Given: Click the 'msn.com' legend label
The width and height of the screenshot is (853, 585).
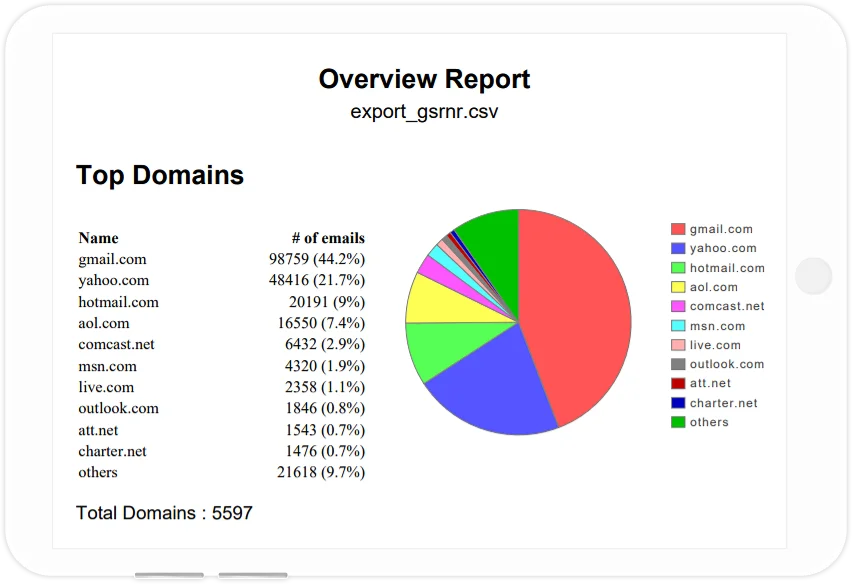Looking at the screenshot, I should 718,326.
